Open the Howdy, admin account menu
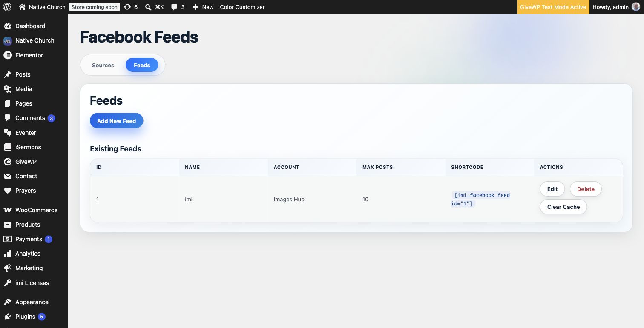Viewport: 644px width, 328px height. (x=616, y=7)
